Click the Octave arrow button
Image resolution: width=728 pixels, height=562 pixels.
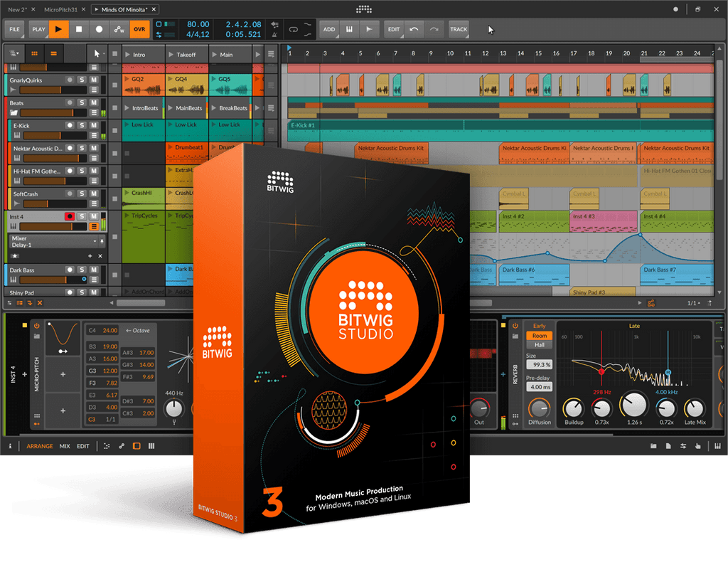138,331
